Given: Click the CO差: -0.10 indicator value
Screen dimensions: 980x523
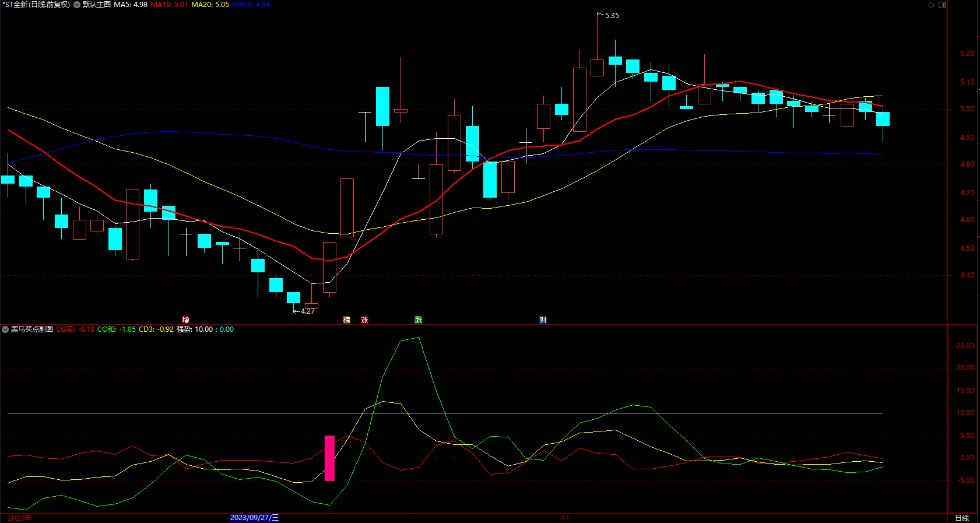Looking at the screenshot, I should pos(75,329).
